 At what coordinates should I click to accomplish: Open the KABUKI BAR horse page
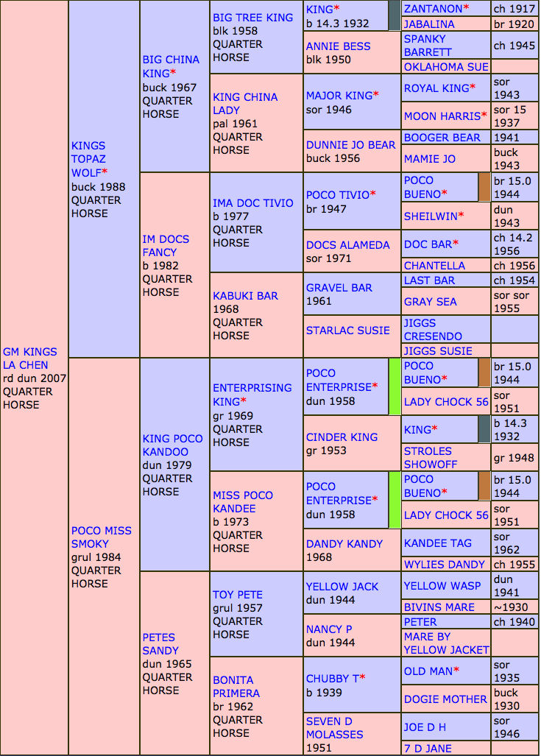(x=245, y=296)
